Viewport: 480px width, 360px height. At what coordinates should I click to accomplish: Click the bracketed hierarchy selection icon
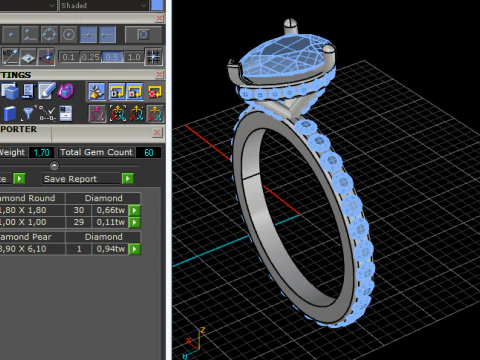point(118,114)
